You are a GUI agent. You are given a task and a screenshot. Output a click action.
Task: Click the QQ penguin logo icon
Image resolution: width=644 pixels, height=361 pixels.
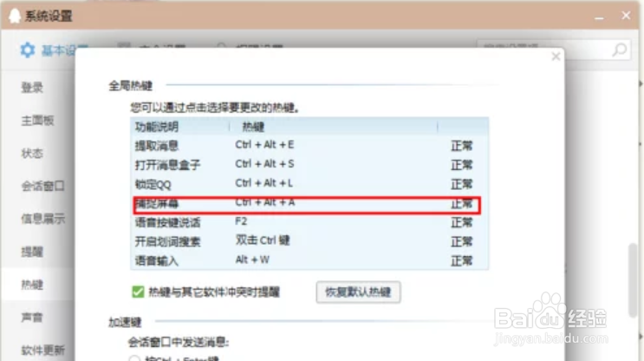tap(15, 16)
